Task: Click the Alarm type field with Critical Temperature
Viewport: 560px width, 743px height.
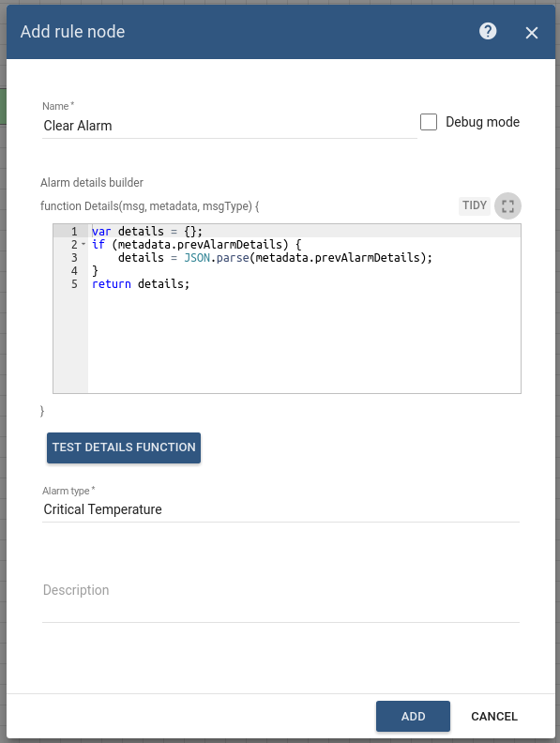Action: coord(280,509)
